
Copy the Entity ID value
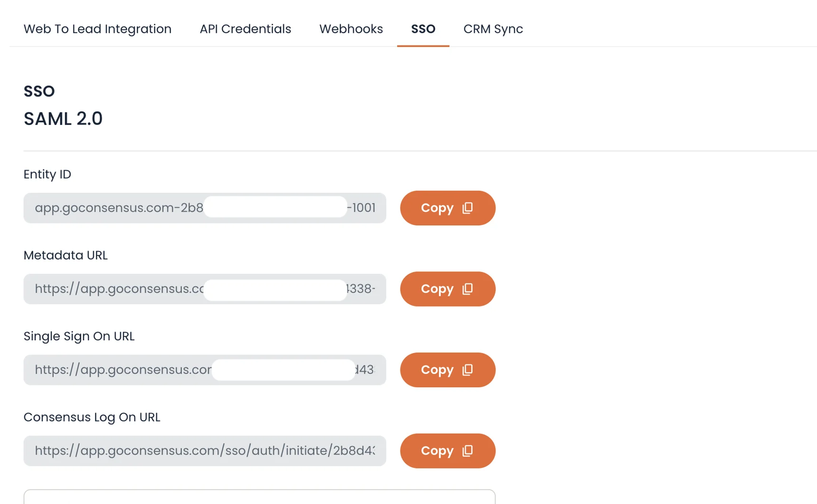coord(447,208)
